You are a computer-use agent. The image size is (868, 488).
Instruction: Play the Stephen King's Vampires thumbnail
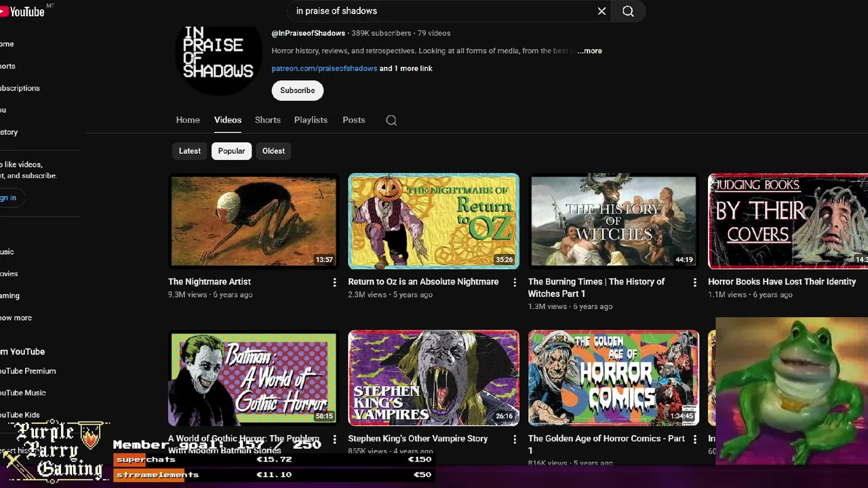click(x=433, y=378)
